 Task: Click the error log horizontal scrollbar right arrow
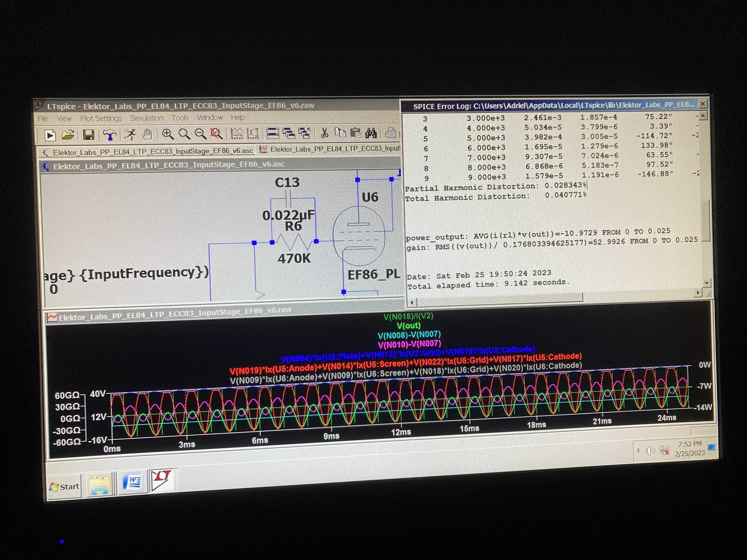click(x=698, y=292)
